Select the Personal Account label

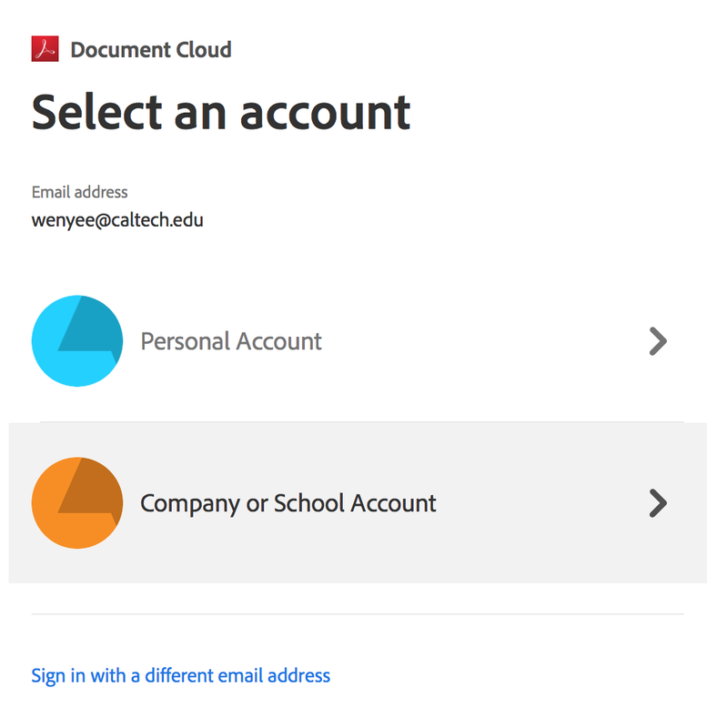[x=231, y=341]
